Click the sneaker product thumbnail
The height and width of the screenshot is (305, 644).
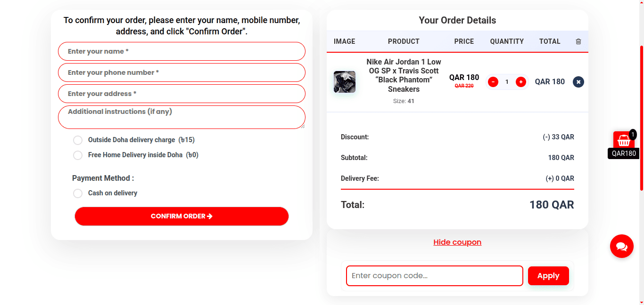tap(345, 82)
